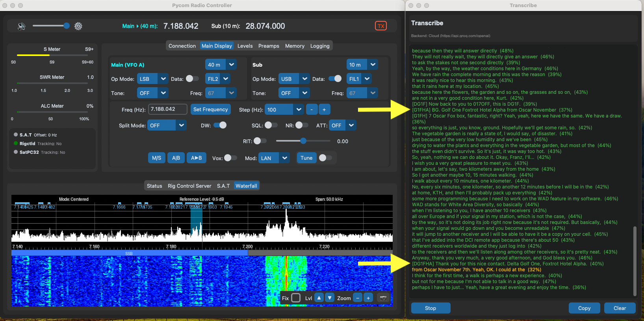Click the S.A.T status indicator dot
This screenshot has height=321, width=644.
[16, 134]
